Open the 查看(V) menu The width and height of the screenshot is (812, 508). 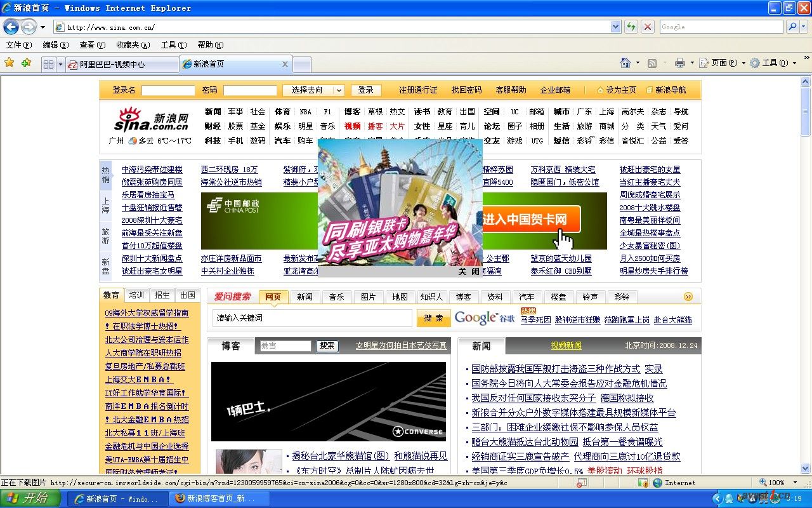93,45
